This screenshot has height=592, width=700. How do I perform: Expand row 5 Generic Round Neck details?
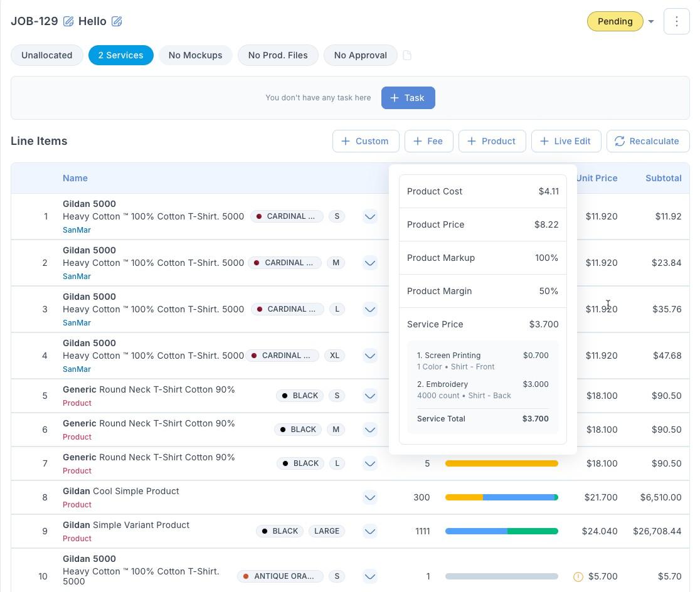tap(370, 396)
